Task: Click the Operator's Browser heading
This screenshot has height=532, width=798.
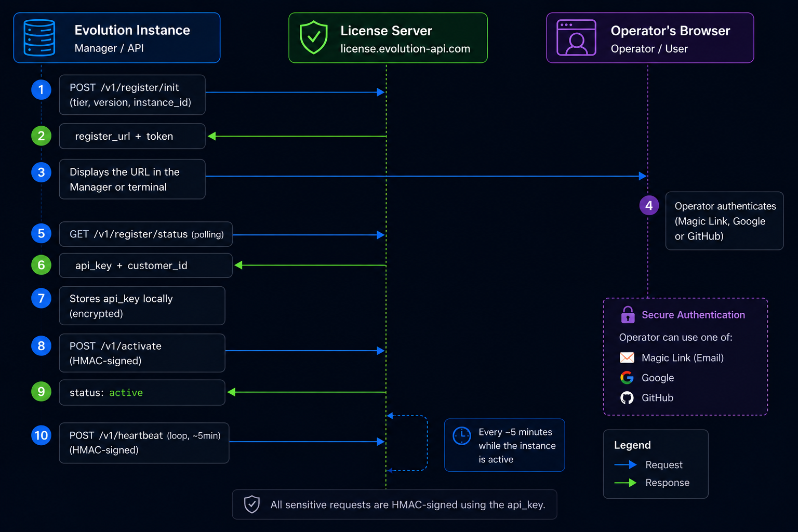Action: point(670,31)
